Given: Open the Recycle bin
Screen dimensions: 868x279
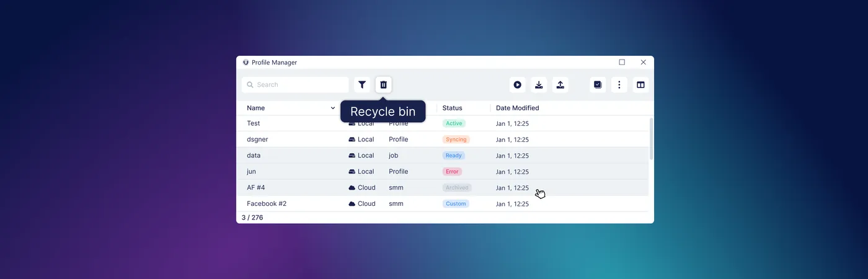Looking at the screenshot, I should click(383, 85).
